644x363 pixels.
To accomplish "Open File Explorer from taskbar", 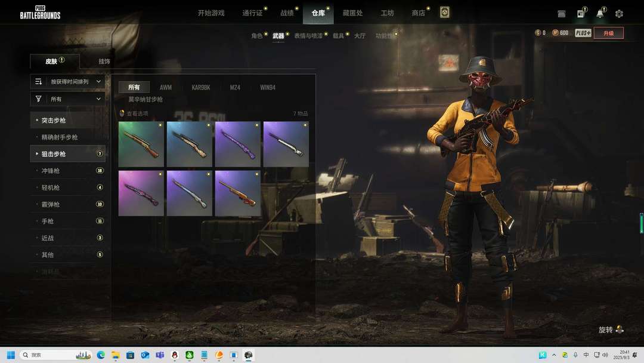I will 116,355.
